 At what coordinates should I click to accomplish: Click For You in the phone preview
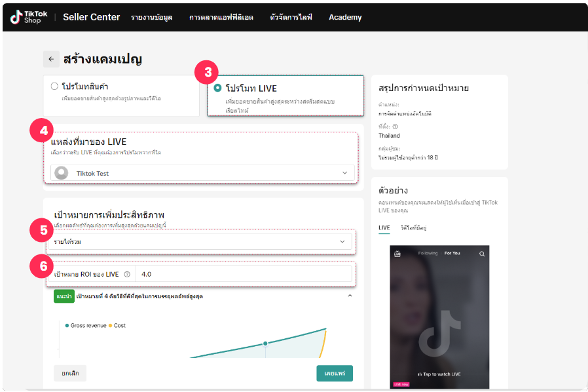pyautogui.click(x=452, y=254)
